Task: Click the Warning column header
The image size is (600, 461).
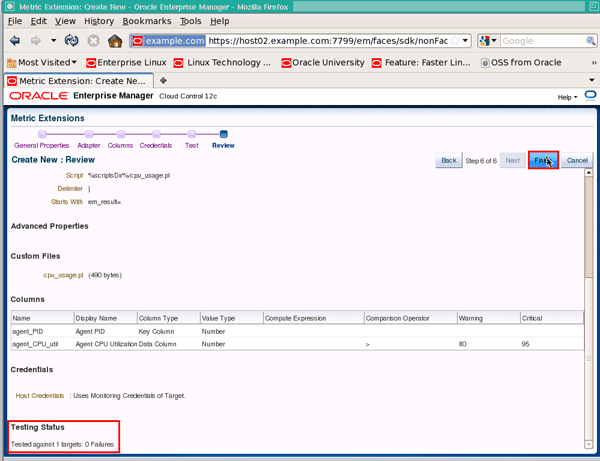Action: (489, 318)
